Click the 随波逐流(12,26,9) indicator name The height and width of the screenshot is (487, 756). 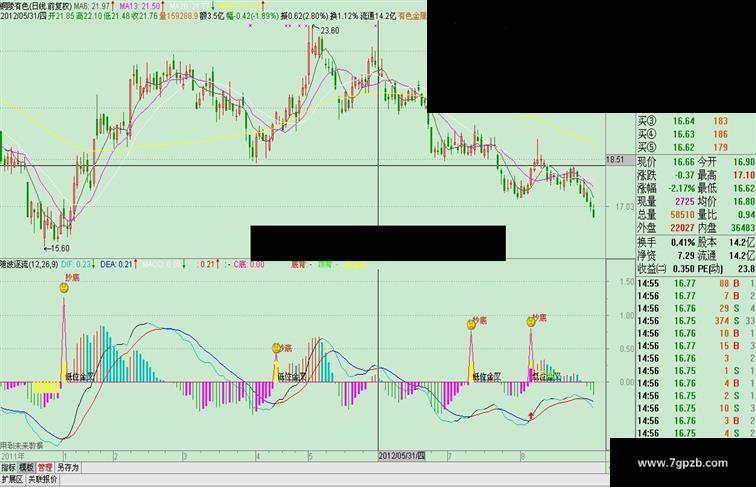coord(29,264)
